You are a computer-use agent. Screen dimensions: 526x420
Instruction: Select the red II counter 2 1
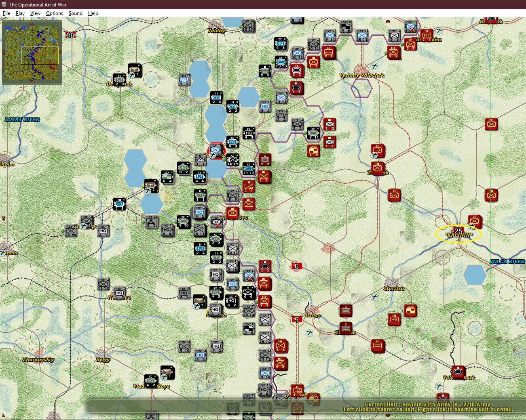(328, 52)
